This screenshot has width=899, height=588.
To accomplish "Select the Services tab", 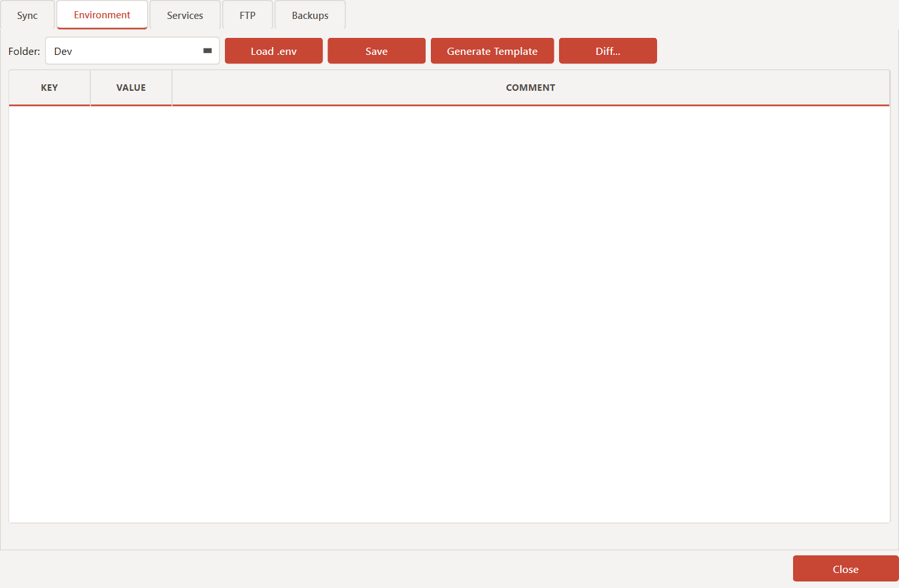I will (185, 14).
